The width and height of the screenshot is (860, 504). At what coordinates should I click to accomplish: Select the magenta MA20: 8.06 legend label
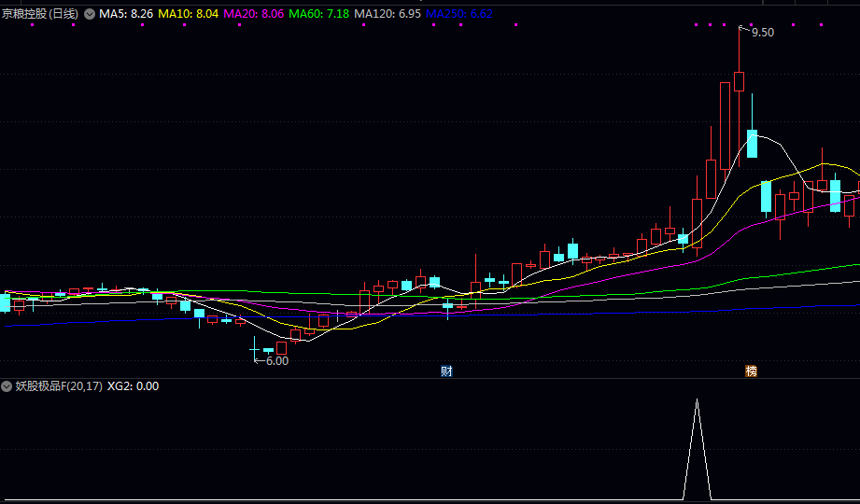pos(254,14)
